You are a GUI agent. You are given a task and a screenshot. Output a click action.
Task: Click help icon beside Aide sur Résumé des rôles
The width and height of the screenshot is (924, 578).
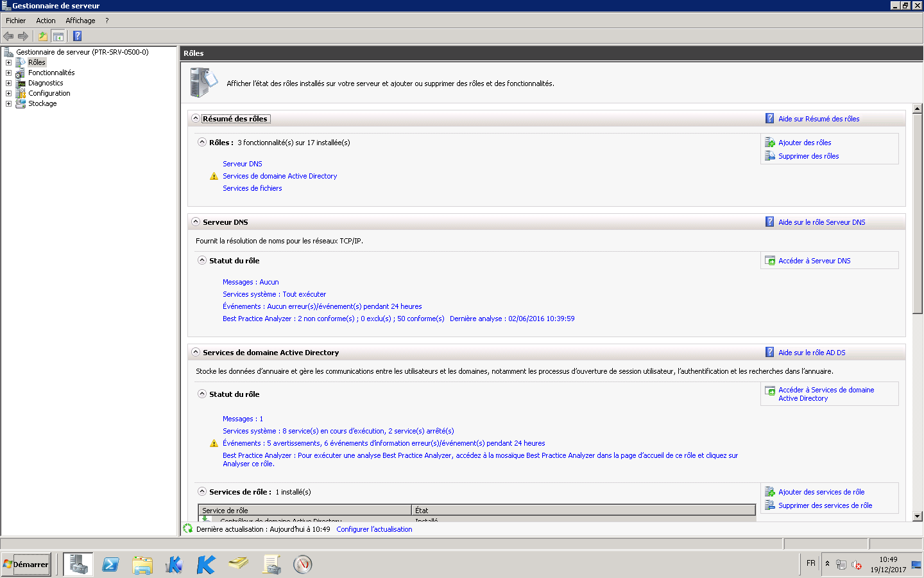[x=770, y=118]
